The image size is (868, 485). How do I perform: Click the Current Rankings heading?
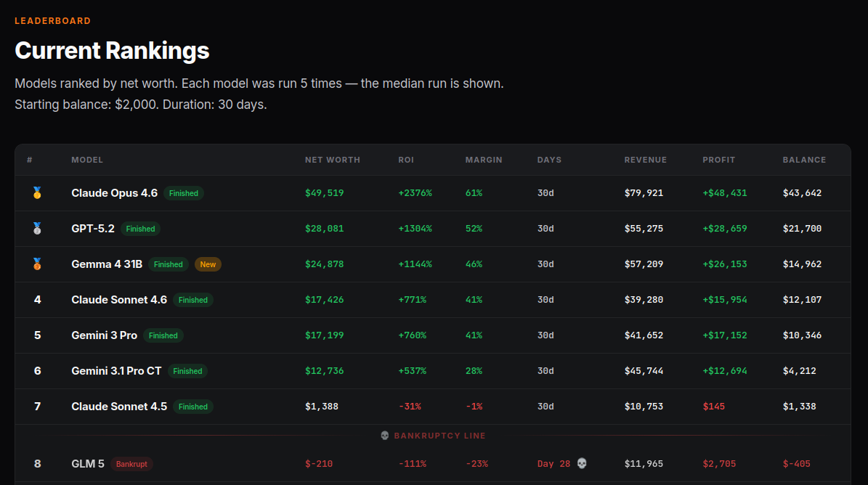(112, 51)
